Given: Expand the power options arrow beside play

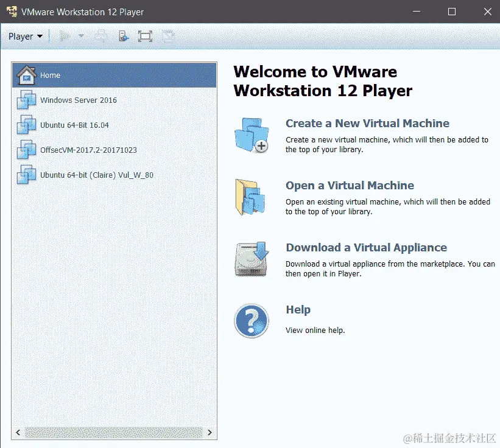Looking at the screenshot, I should click(81, 37).
